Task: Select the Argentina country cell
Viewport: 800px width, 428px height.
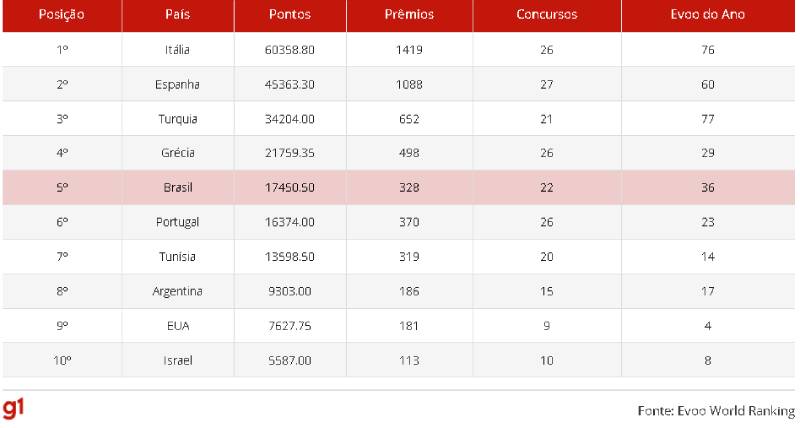Action: 178,291
